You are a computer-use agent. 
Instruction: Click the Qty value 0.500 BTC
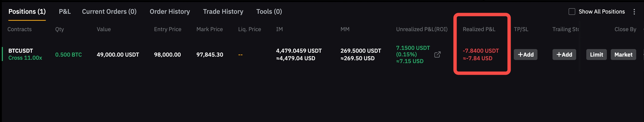(68, 55)
